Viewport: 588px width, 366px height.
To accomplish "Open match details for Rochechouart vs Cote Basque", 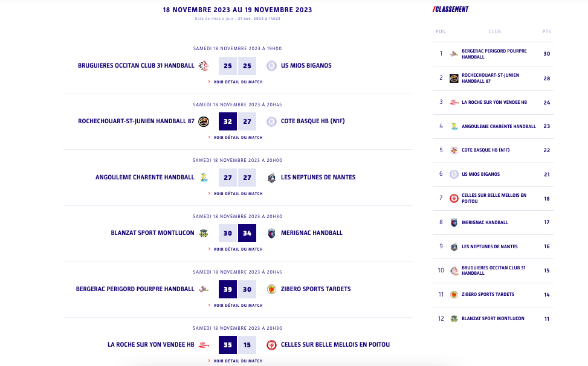I will (x=237, y=138).
